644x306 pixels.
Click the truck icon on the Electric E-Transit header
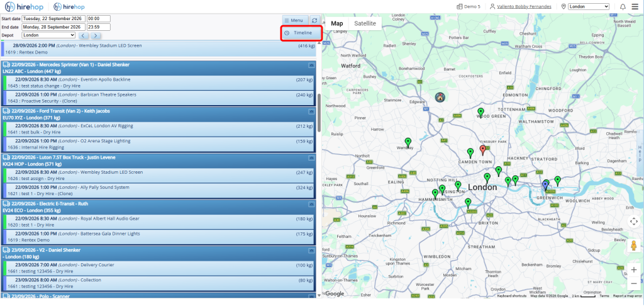(6, 203)
